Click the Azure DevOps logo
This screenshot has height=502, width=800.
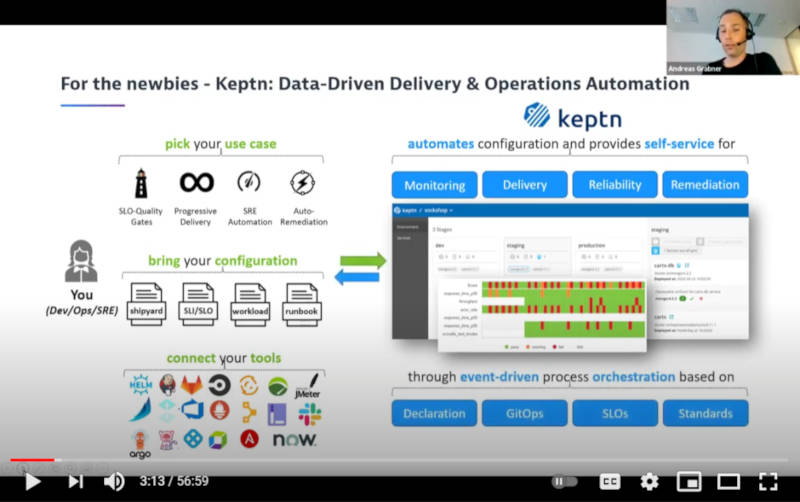pyautogui.click(x=193, y=410)
